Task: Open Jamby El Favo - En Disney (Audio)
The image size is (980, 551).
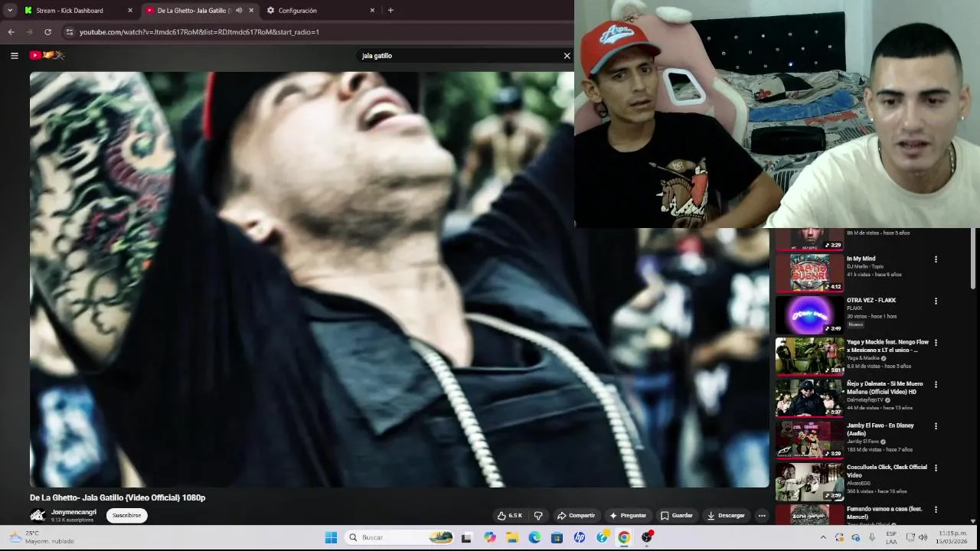Action: tap(880, 429)
